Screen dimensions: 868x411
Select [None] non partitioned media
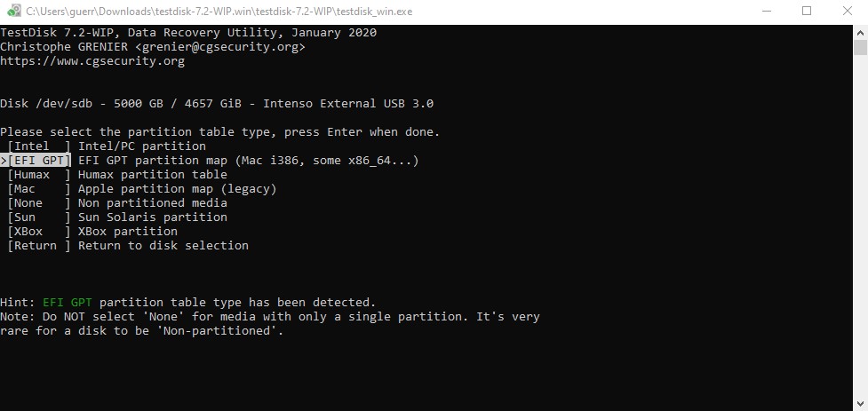pos(39,203)
